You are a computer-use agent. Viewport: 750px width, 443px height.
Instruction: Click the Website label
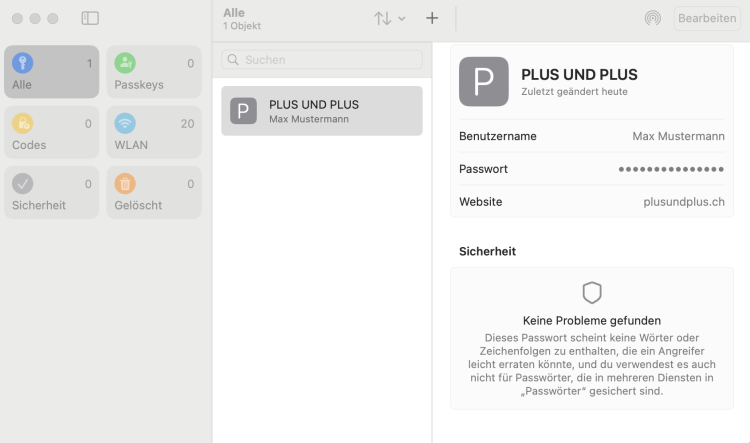coord(480,202)
